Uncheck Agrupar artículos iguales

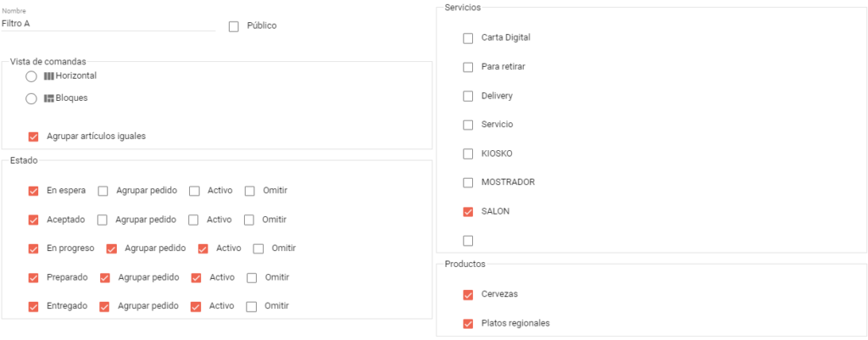pos(33,137)
